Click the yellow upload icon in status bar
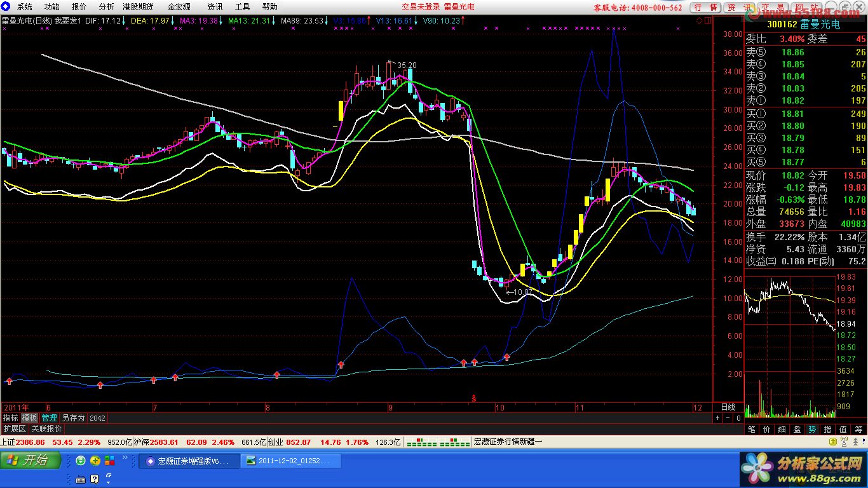Screen dimensions: 868x488 tap(832, 442)
